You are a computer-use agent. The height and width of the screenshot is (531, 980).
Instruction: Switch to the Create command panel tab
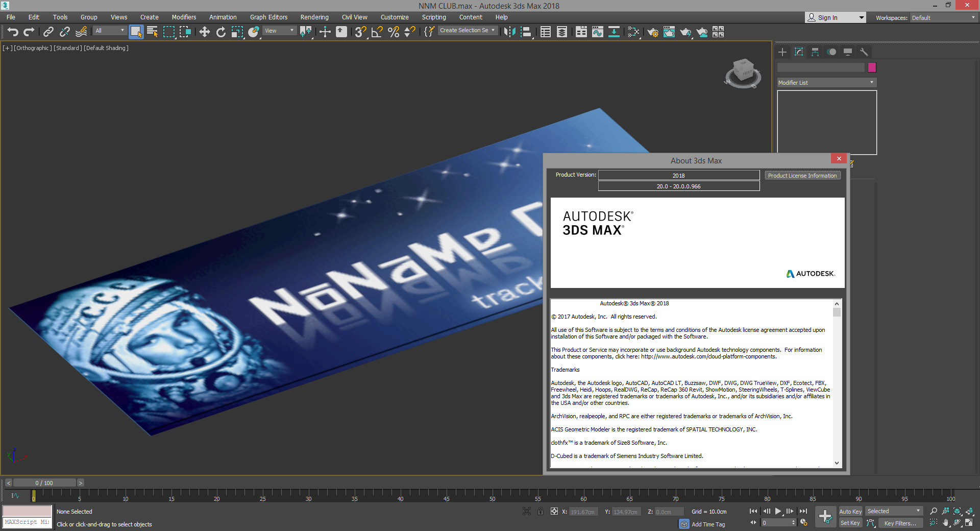782,52
